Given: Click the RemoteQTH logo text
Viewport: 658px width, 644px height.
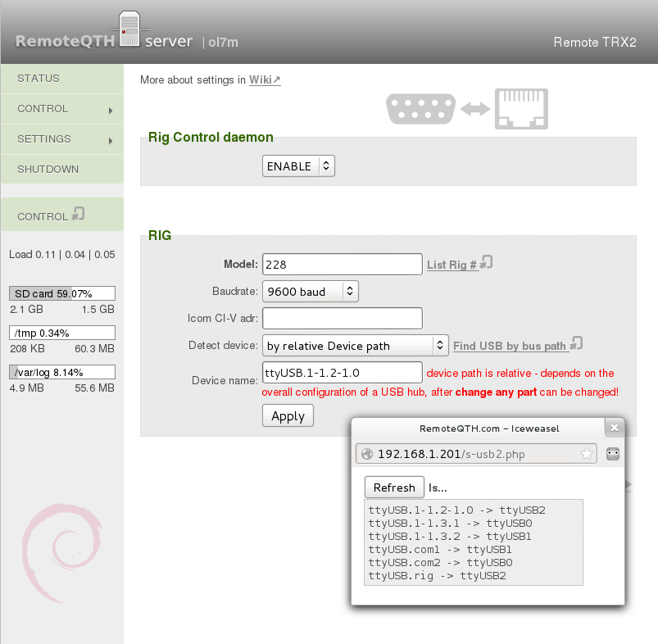Looking at the screenshot, I should pos(65,41).
